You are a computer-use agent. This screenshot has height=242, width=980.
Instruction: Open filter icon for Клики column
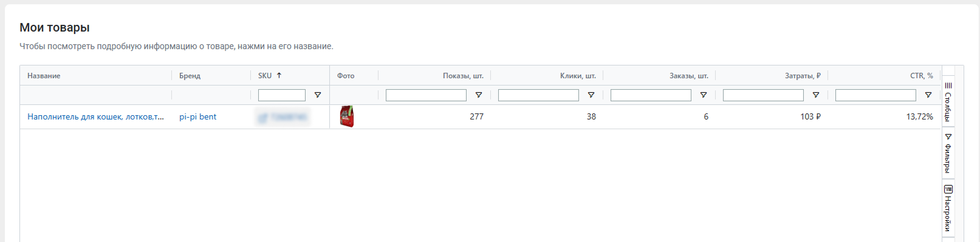pyautogui.click(x=591, y=95)
